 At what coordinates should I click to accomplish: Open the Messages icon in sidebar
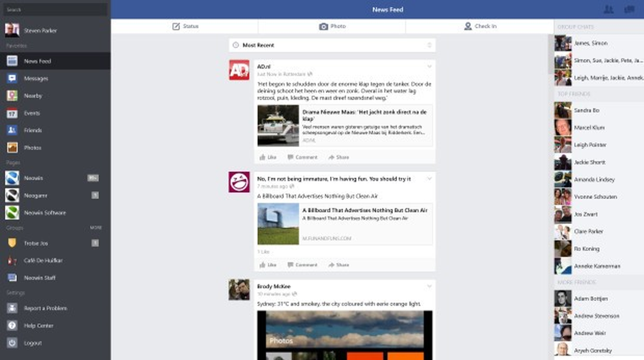(x=12, y=78)
